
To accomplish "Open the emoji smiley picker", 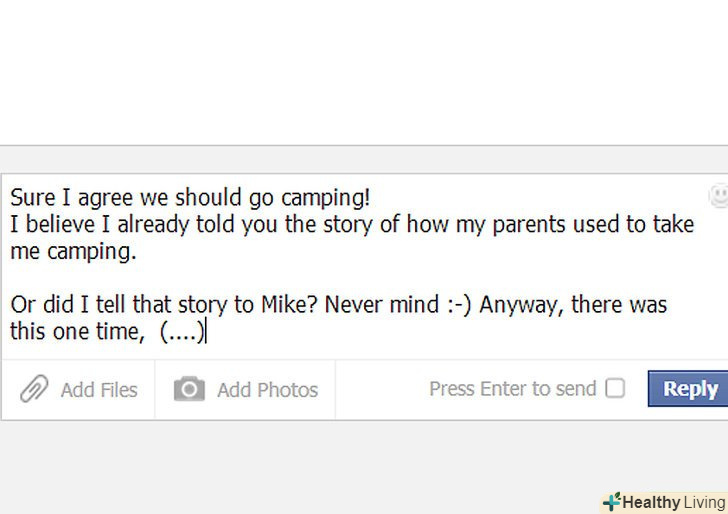I will click(719, 195).
